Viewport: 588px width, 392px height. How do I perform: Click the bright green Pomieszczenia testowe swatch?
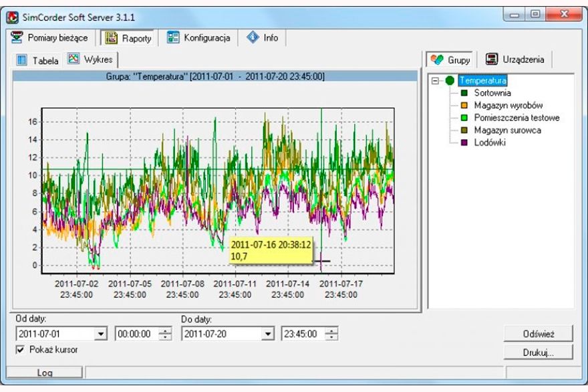click(x=464, y=118)
